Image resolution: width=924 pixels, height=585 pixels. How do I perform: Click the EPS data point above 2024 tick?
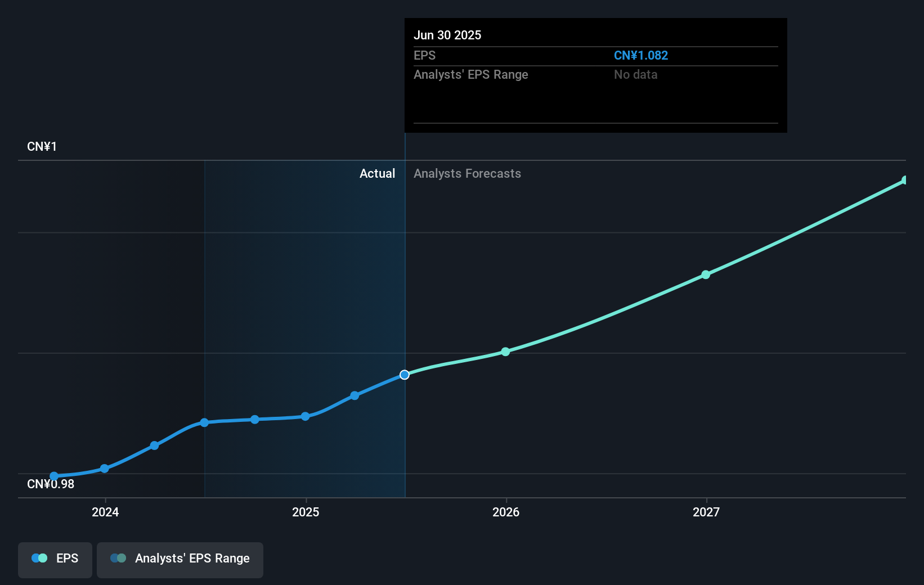pyautogui.click(x=105, y=469)
